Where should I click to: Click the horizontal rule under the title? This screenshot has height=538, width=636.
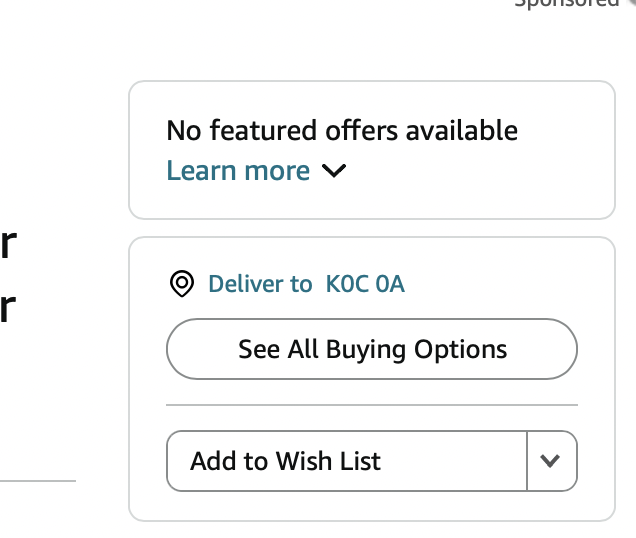[38, 481]
